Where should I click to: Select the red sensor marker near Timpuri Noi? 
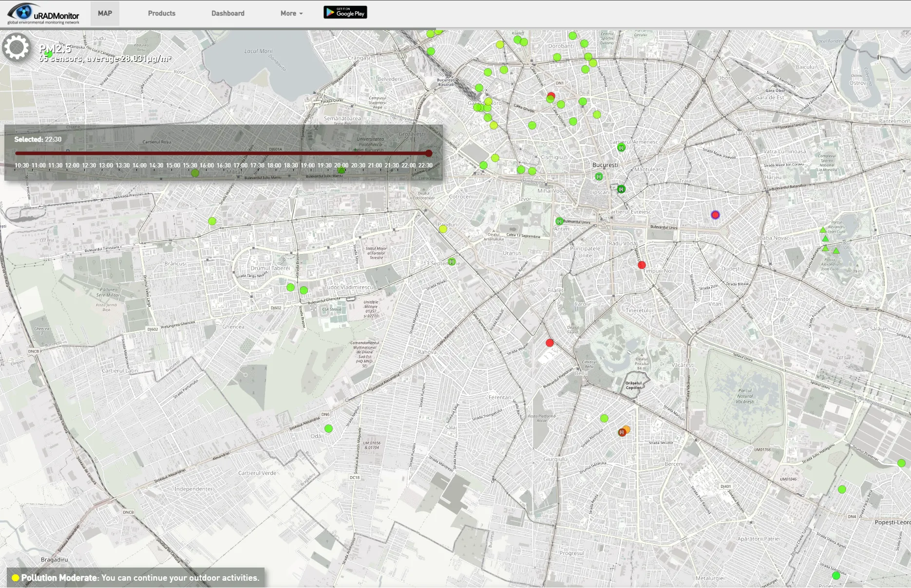pos(642,265)
